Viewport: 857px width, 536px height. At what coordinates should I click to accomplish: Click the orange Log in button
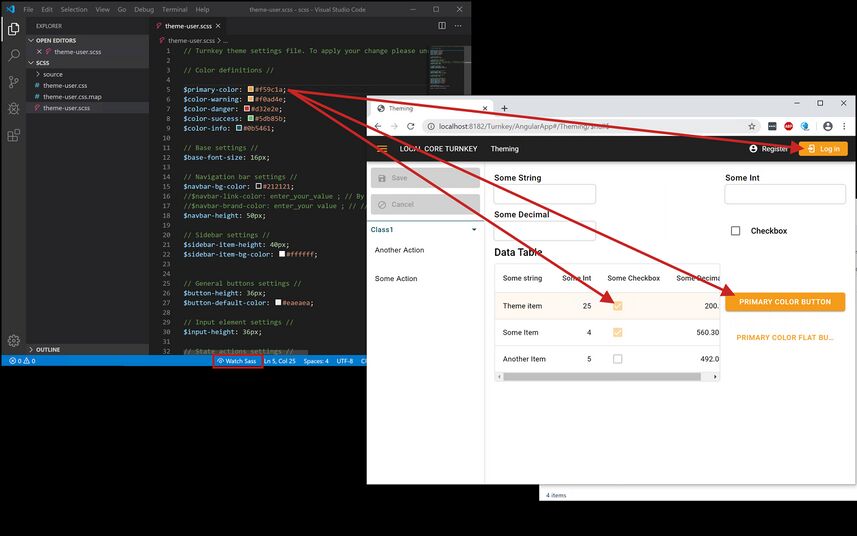click(x=823, y=149)
